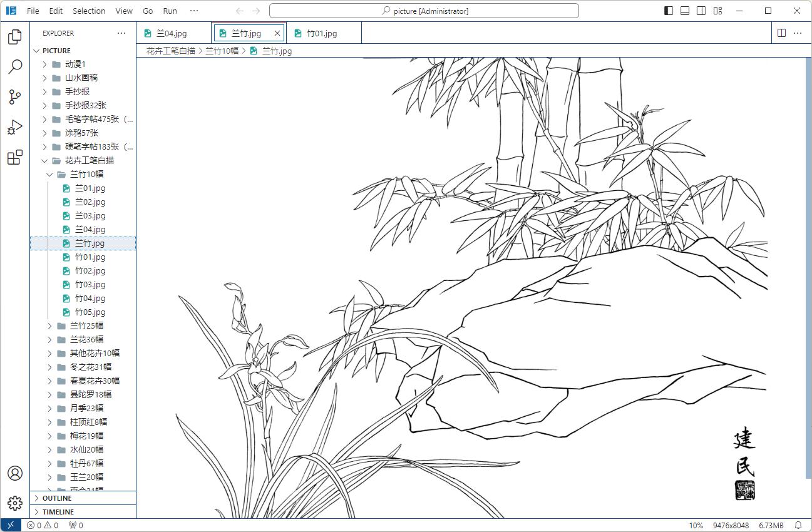Expand the 兰花36幅 folder
Viewport: 812px width, 532px height.
click(x=49, y=339)
